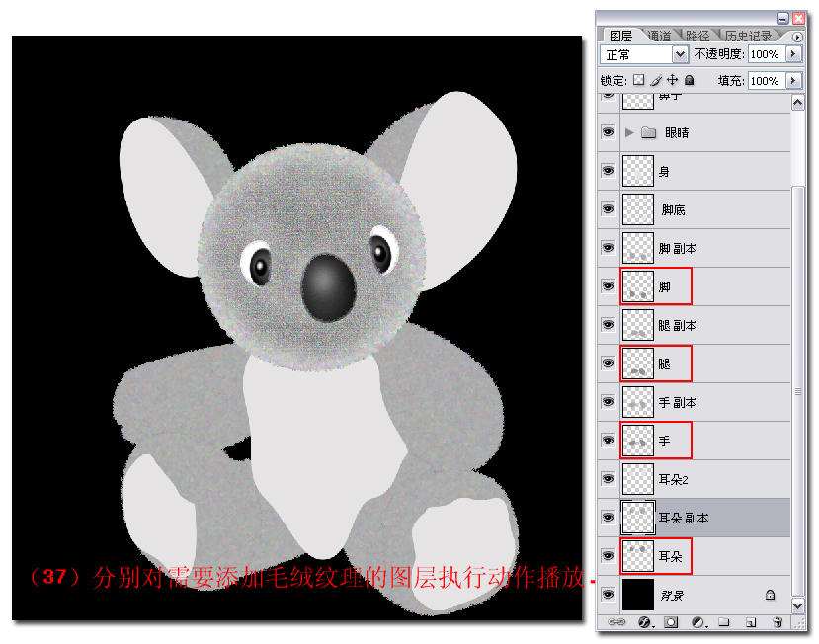This screenshot has width=819, height=644.
Task: Click the koala's black nose on canvas
Action: point(329,287)
